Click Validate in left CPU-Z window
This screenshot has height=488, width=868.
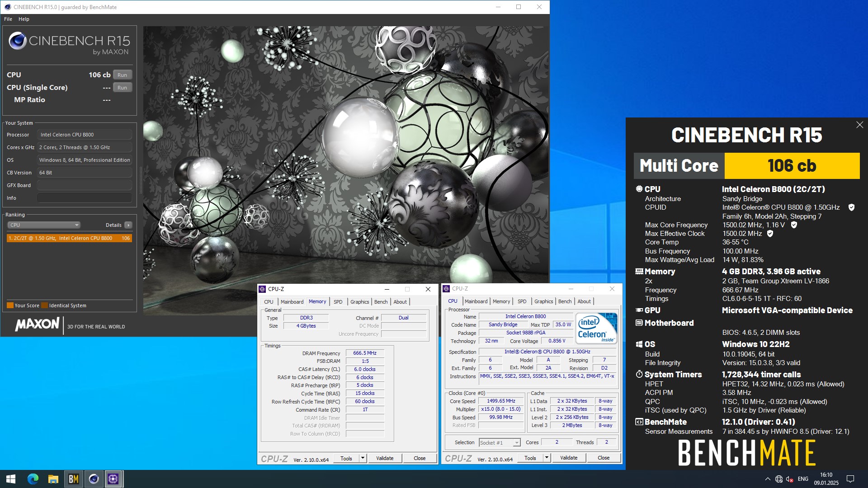click(x=385, y=458)
